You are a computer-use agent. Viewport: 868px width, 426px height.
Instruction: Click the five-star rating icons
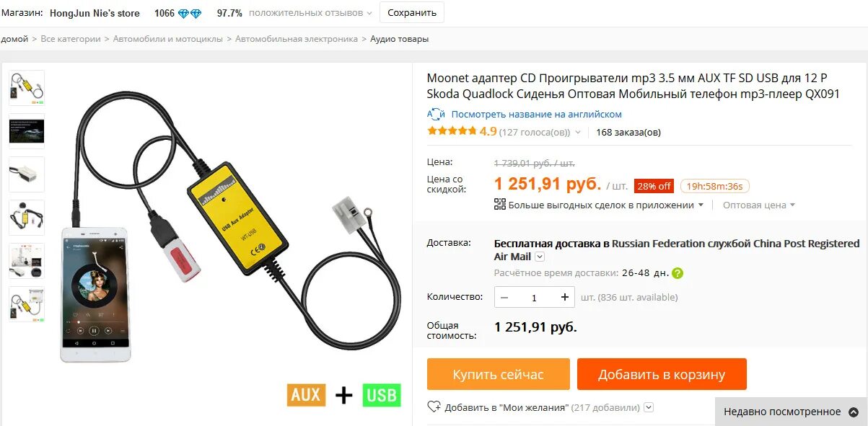pyautogui.click(x=452, y=131)
